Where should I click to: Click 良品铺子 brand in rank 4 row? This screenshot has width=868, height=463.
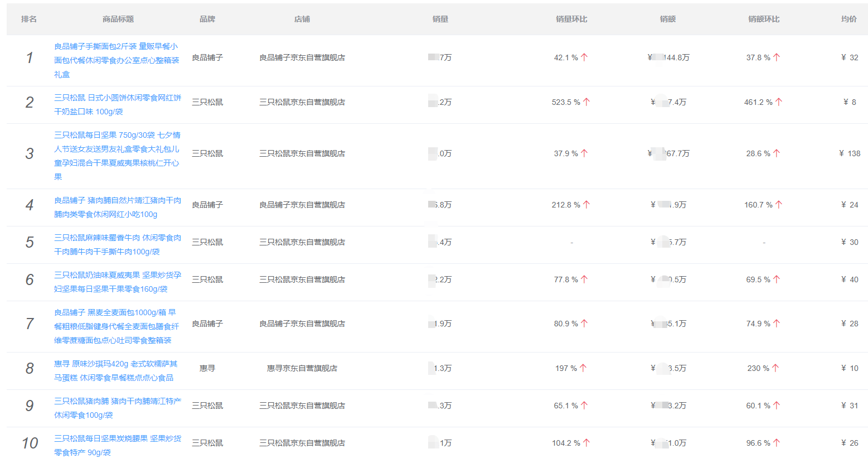coord(207,205)
